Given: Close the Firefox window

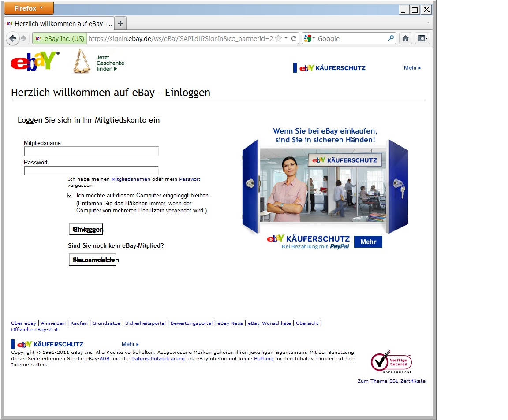Looking at the screenshot, I should [427, 10].
